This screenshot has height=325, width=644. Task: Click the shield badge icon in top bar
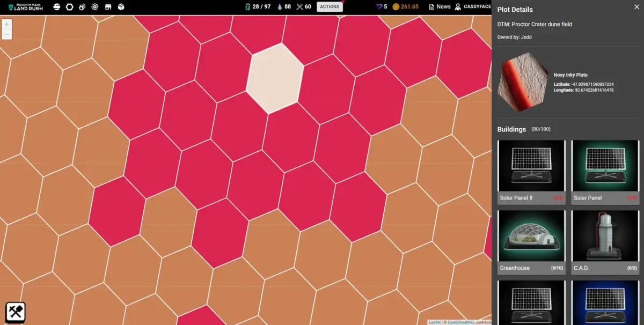pyautogui.click(x=95, y=6)
